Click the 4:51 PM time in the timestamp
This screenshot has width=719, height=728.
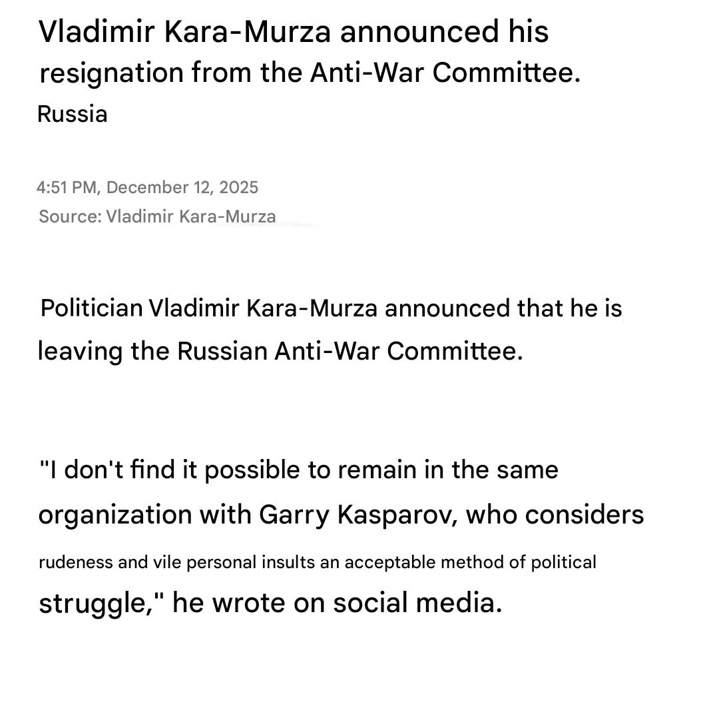tap(66, 187)
